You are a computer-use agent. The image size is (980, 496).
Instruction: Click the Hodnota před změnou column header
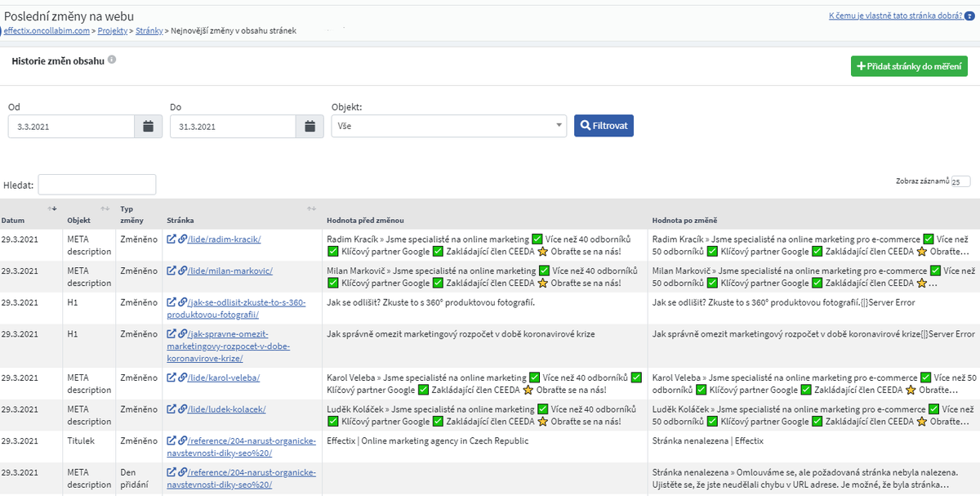(x=365, y=221)
